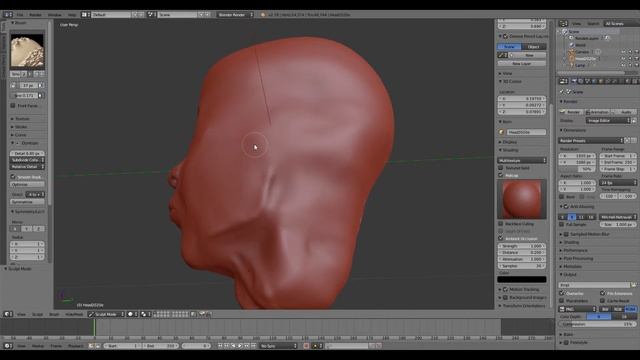Toggle the Backface Culling checkbox

(500, 224)
